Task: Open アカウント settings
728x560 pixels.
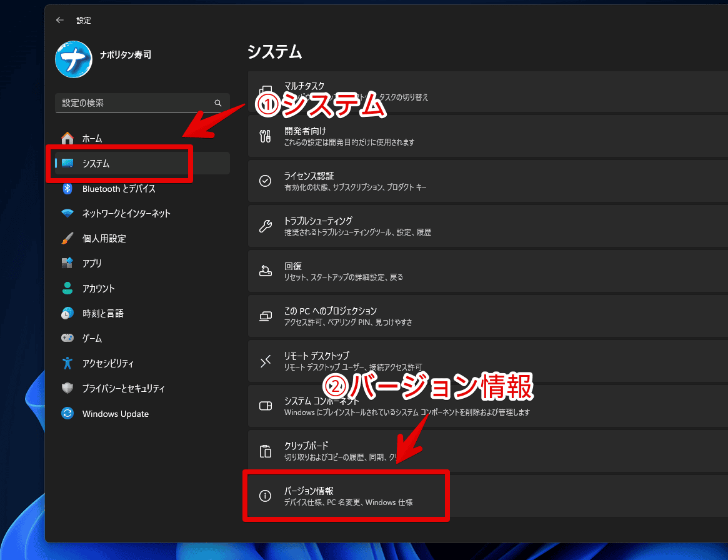Action: pyautogui.click(x=142, y=288)
